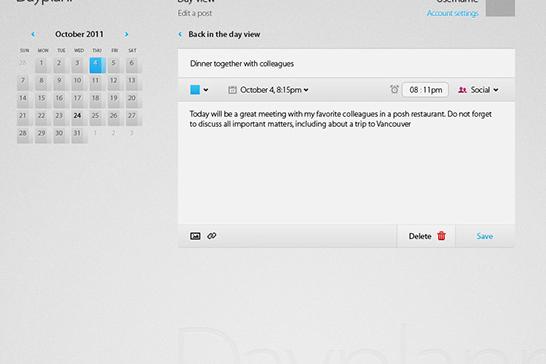This screenshot has width=546, height=364.
Task: Insert a link with the chain icon
Action: point(212,236)
